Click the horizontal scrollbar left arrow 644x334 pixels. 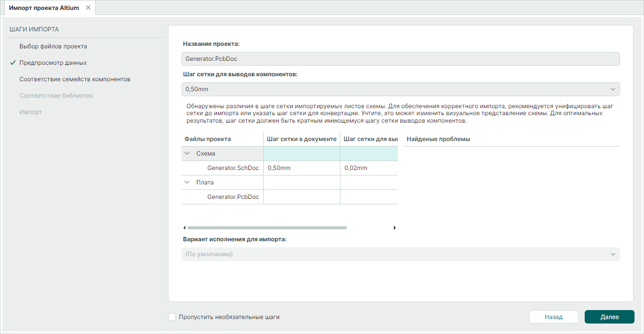[x=184, y=228]
